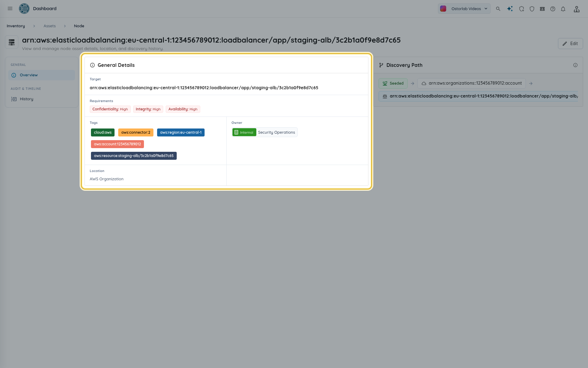Open the organization user icon
This screenshot has height=368, width=588.
point(577,9)
